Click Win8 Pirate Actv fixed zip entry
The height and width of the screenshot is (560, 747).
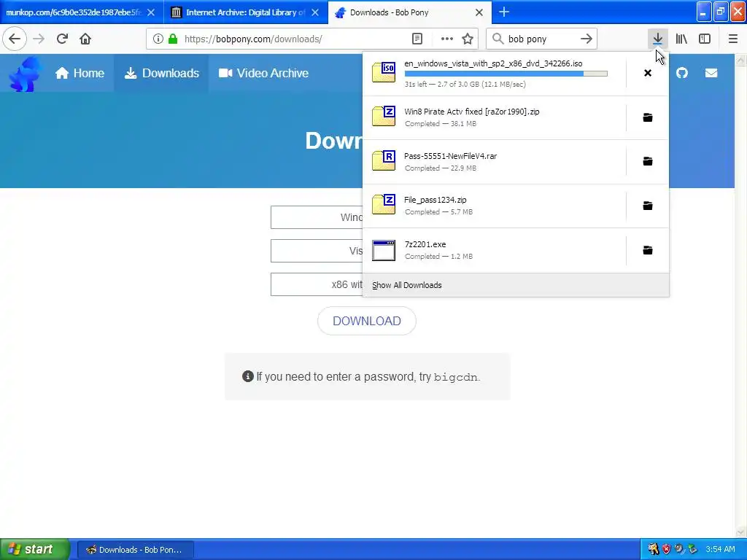pyautogui.click(x=495, y=117)
